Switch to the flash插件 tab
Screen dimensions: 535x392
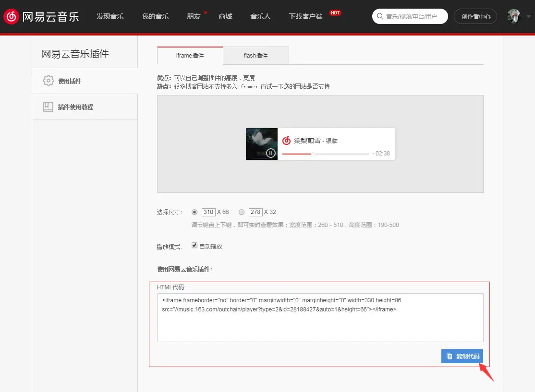tap(256, 56)
